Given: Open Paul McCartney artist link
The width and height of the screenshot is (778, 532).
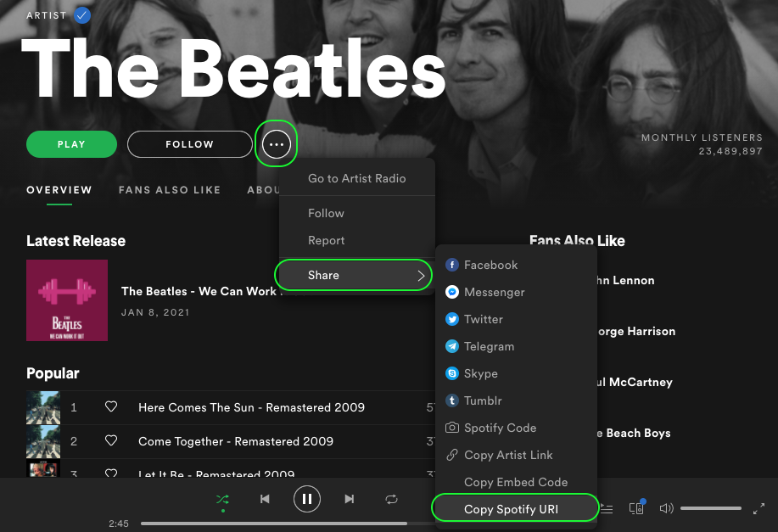Looking at the screenshot, I should pyautogui.click(x=635, y=382).
